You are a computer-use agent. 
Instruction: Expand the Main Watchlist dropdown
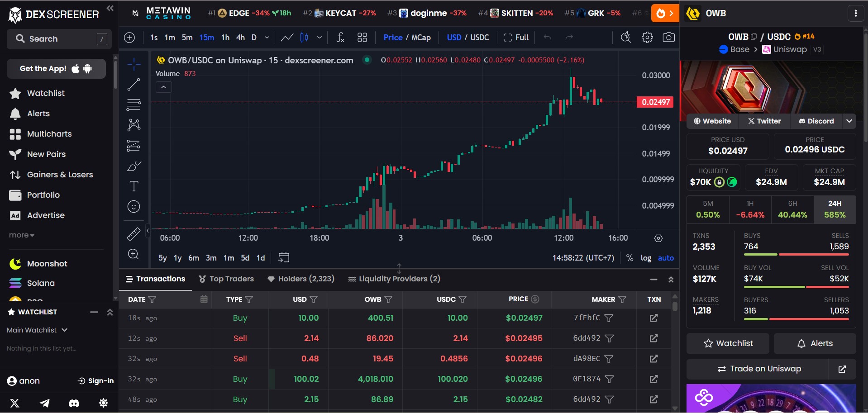coord(37,330)
